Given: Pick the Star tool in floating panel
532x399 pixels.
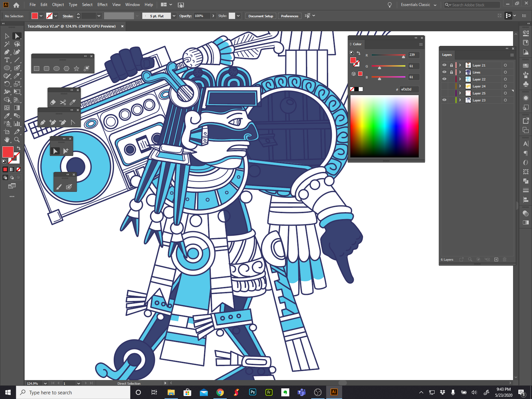Looking at the screenshot, I should click(x=76, y=68).
